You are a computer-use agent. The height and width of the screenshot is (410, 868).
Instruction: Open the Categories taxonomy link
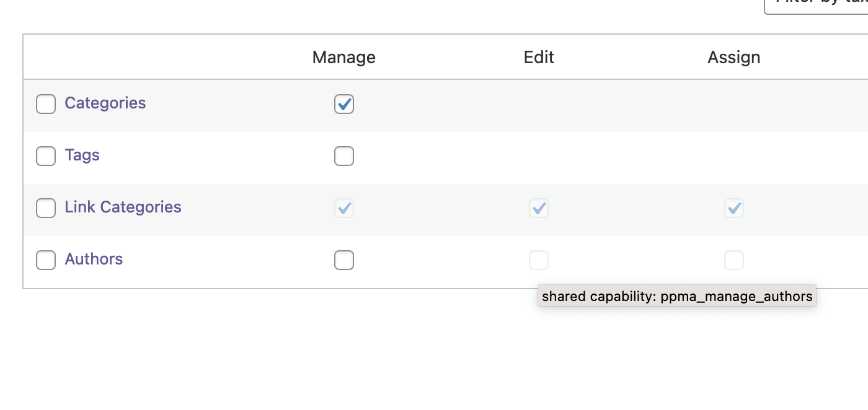coord(105,103)
